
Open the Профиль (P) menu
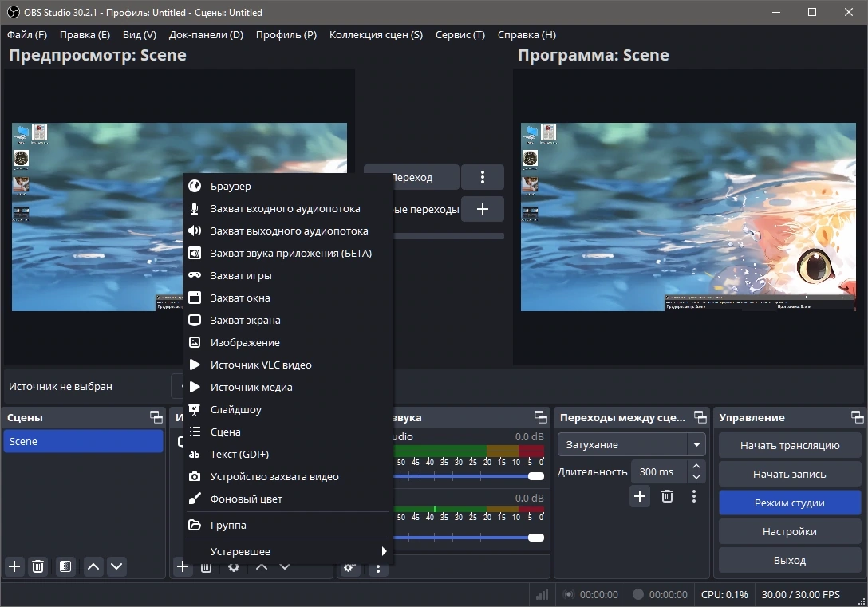[286, 35]
